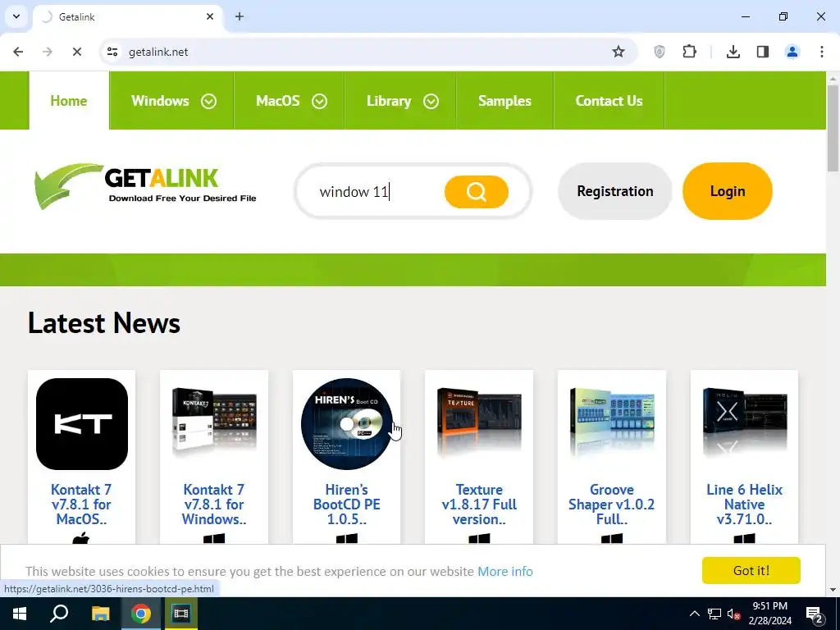Click the page vertical scrollbar thumb
Screen dimensions: 840x630
pos(833,129)
